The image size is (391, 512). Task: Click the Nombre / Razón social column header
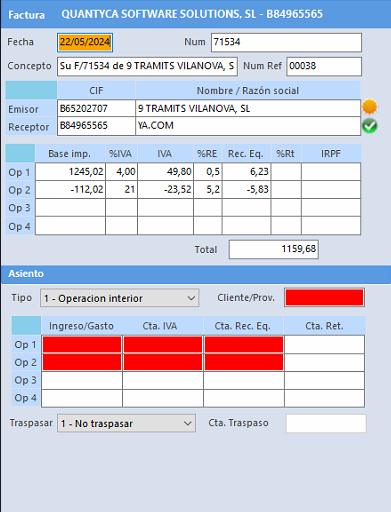tap(248, 90)
